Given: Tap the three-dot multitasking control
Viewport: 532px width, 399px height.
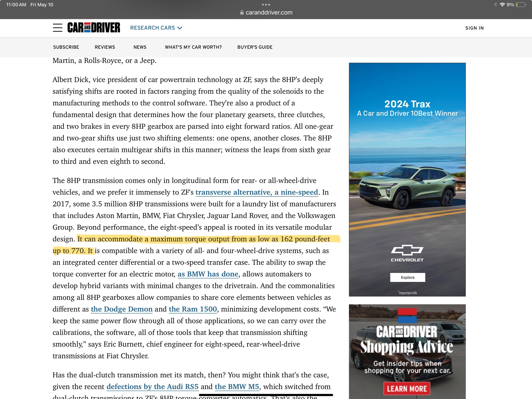Looking at the screenshot, I should tap(266, 4).
